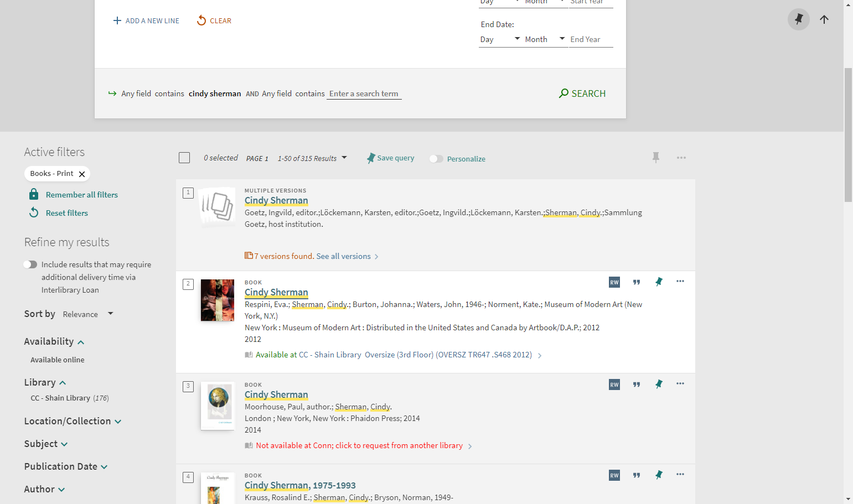The image size is (853, 504).
Task: Toggle Interlibrary Loan results switch
Action: pos(30,264)
